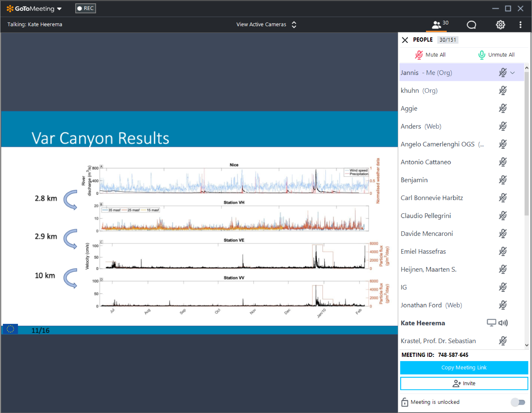Select Jannis - Me (Org) in people list
This screenshot has width=532, height=413.
[x=462, y=72]
